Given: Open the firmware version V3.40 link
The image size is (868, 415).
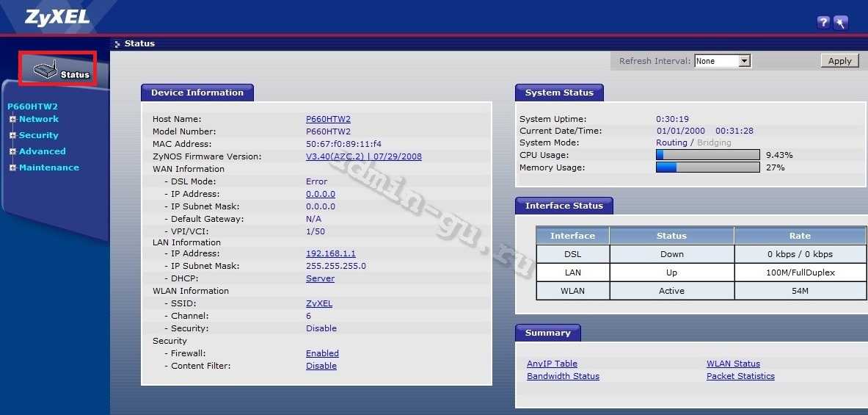Looking at the screenshot, I should 364,156.
